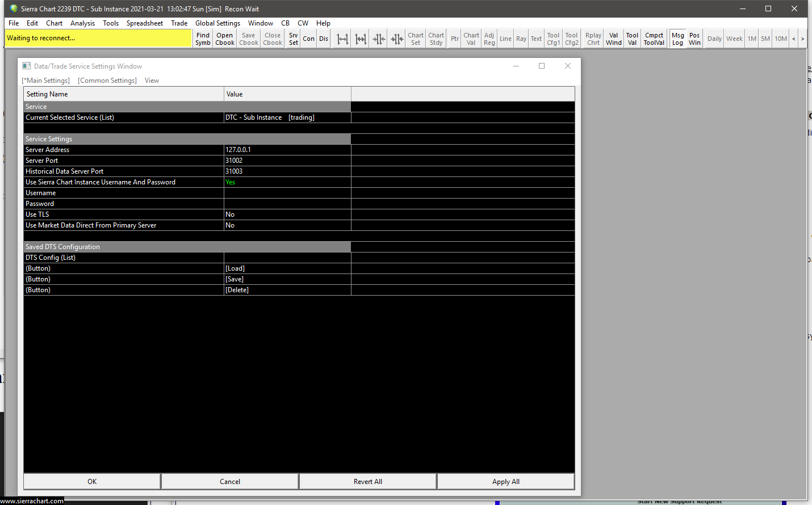Click the inward arrows with bar icon
Image resolution: width=812 pixels, height=505 pixels.
coord(397,39)
